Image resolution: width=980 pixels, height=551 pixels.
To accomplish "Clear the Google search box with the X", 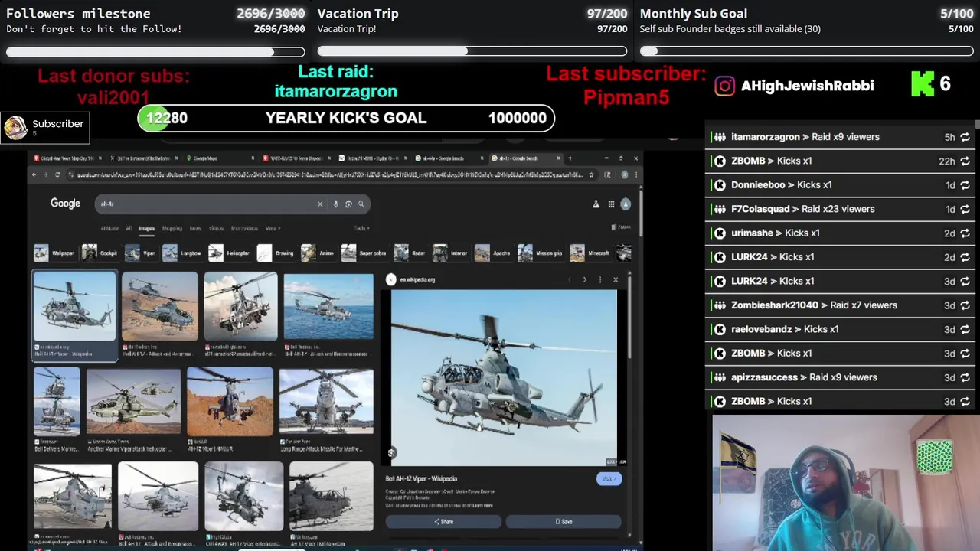I will pos(320,204).
